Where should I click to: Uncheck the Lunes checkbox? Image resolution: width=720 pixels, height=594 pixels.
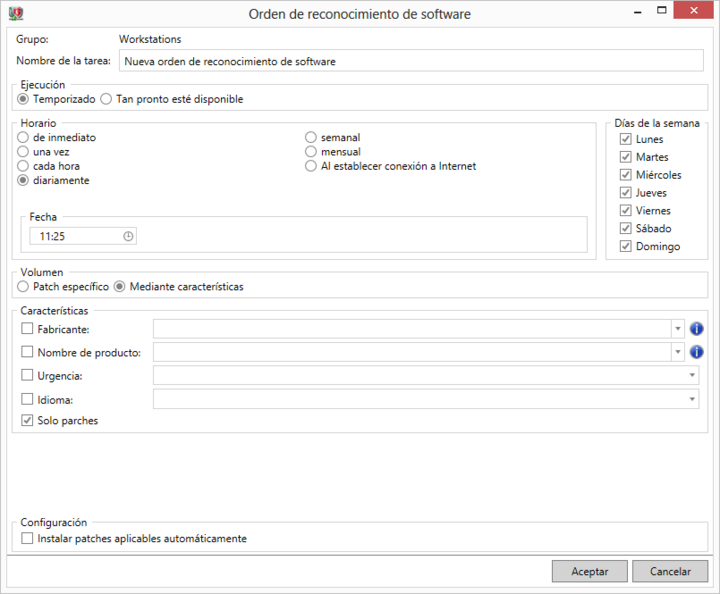625,139
